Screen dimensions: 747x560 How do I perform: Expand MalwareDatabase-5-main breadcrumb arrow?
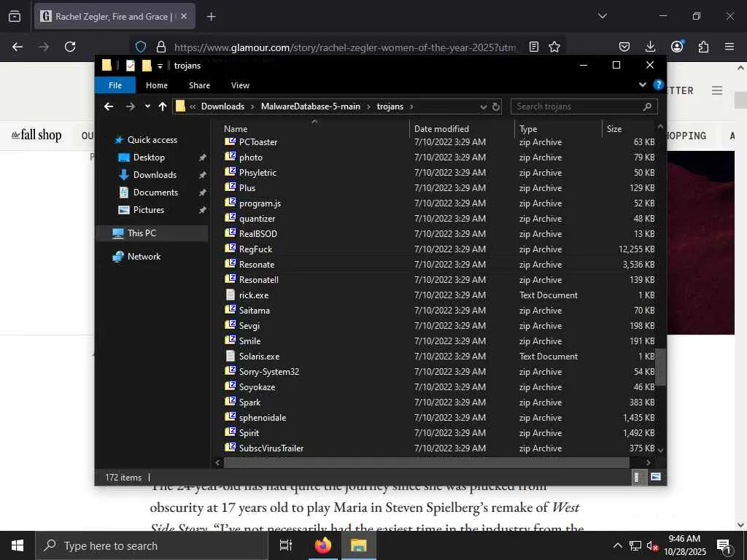pyautogui.click(x=368, y=106)
